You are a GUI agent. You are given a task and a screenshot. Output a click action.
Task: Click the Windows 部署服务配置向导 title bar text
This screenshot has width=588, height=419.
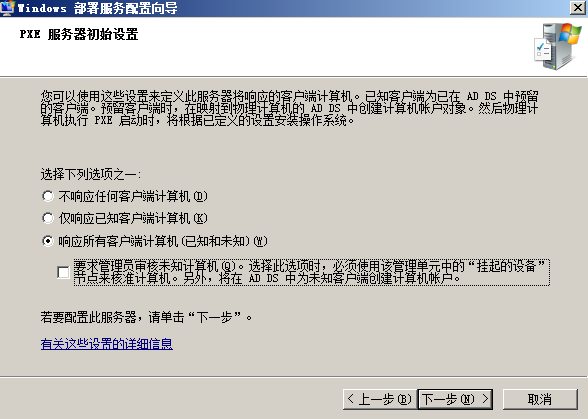tap(98, 8)
